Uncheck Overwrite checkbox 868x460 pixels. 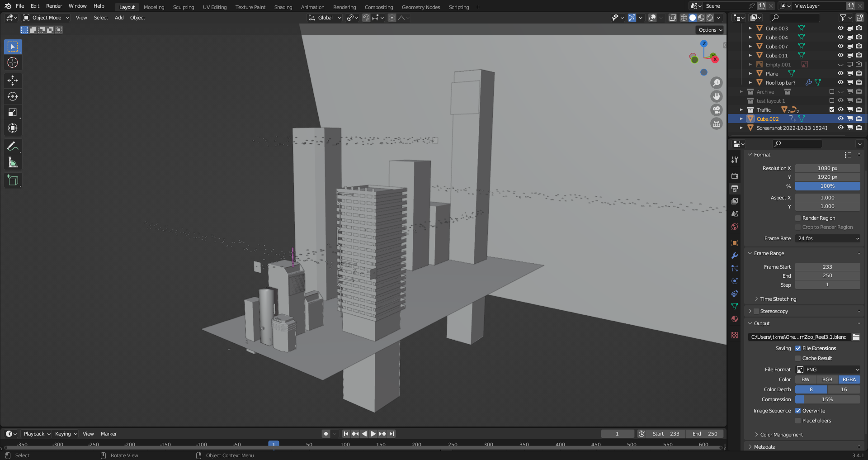pyautogui.click(x=798, y=411)
